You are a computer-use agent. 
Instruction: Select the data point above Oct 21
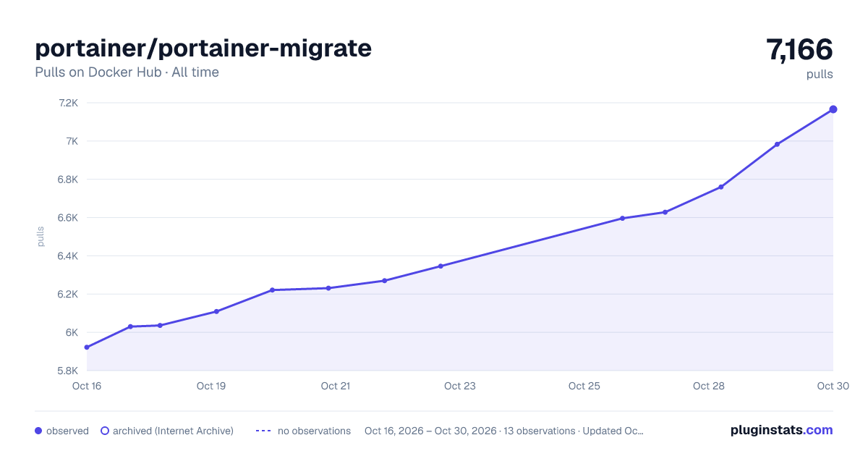(x=328, y=288)
